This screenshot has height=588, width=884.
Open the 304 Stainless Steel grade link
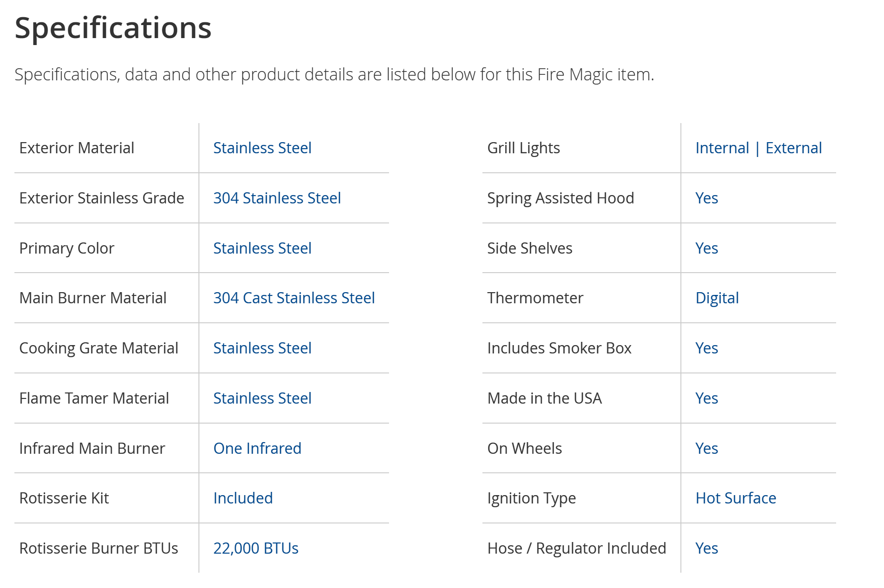pos(277,198)
